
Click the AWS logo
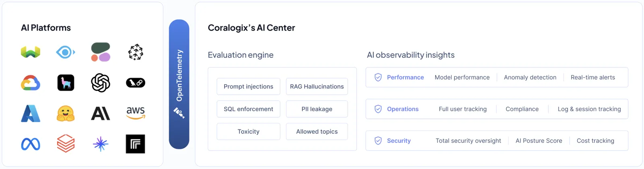pyautogui.click(x=136, y=113)
